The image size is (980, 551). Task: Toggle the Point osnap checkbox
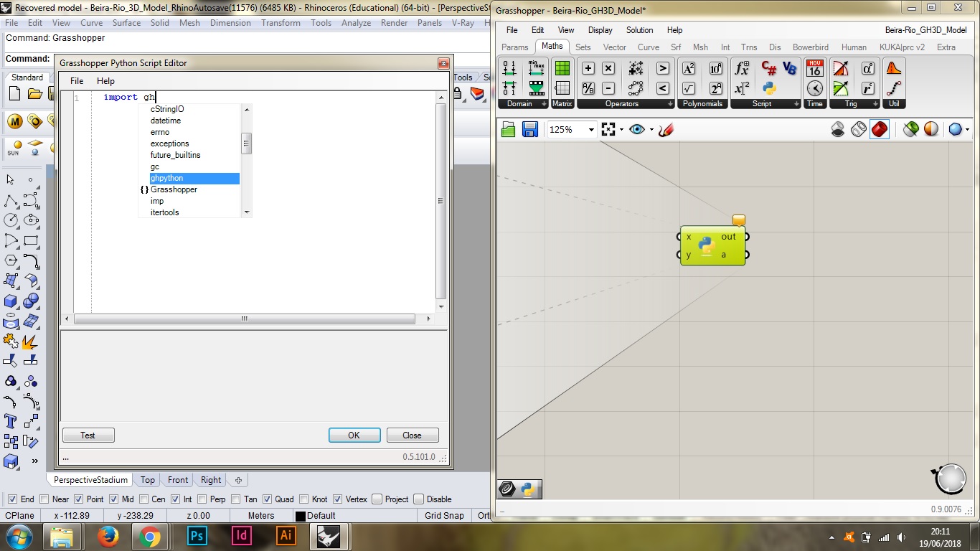(79, 499)
